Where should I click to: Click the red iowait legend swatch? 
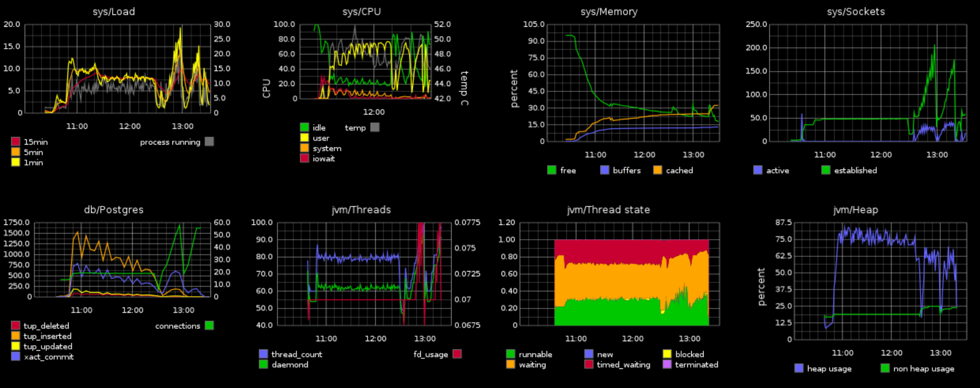(x=304, y=158)
